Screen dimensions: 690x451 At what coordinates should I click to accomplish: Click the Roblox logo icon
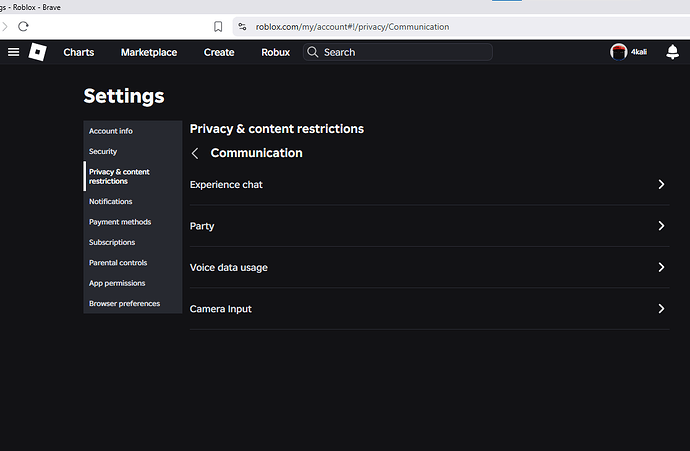coord(37,52)
